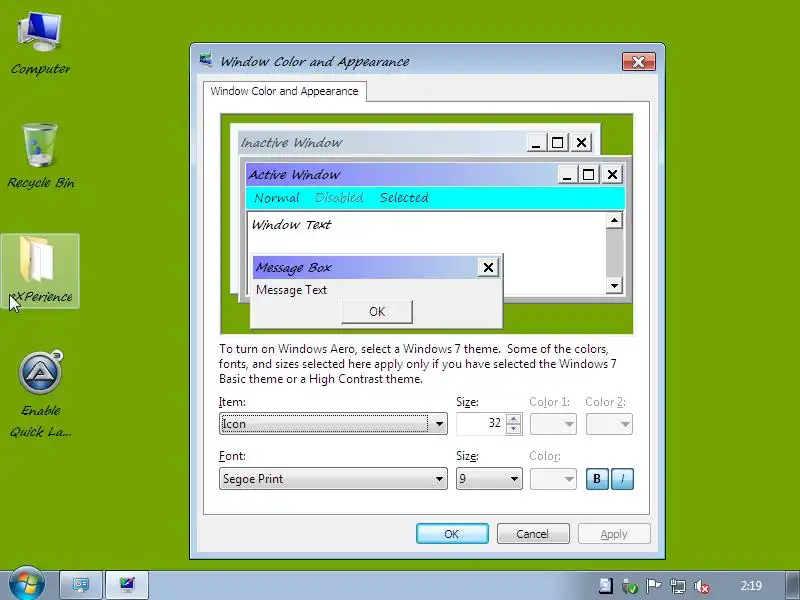
Task: Select the Window Color and Appearance tab
Action: coord(284,91)
